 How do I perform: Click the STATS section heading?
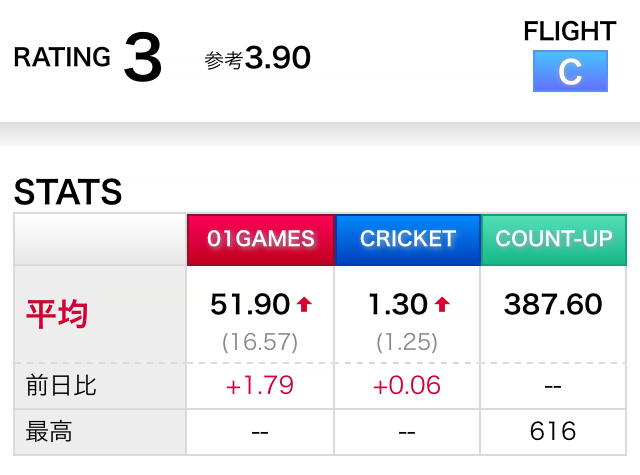point(68,191)
